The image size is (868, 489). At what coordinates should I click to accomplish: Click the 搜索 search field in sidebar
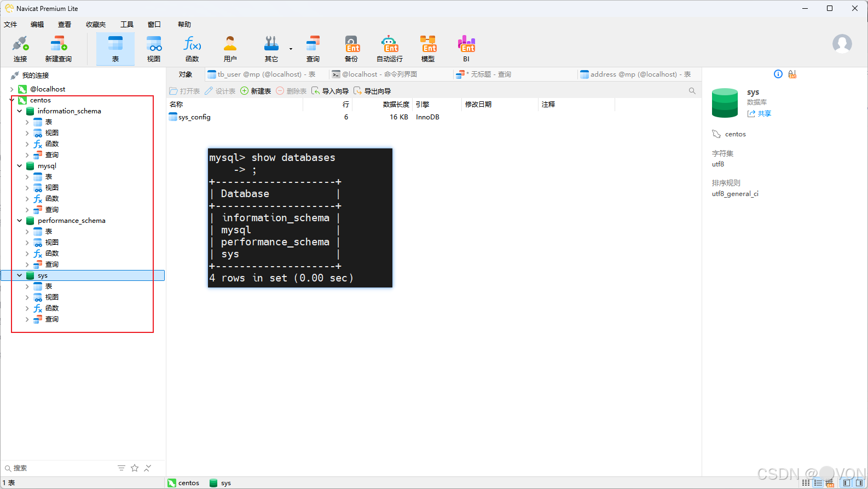pos(60,468)
